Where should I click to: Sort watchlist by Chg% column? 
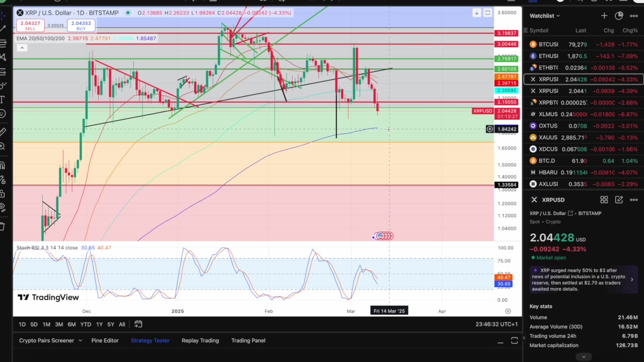630,31
